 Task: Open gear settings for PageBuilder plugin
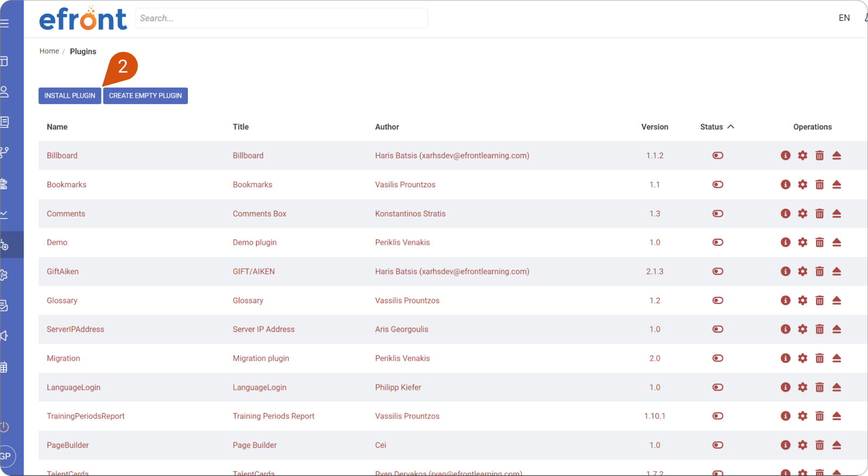[x=802, y=445]
